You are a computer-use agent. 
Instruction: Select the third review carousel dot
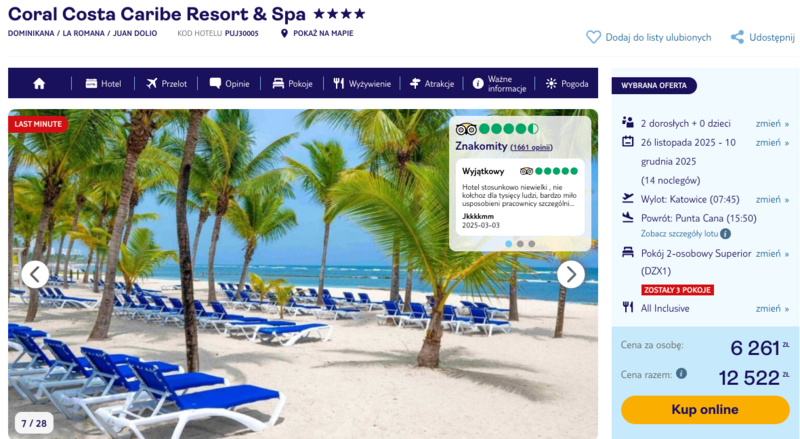(532, 244)
